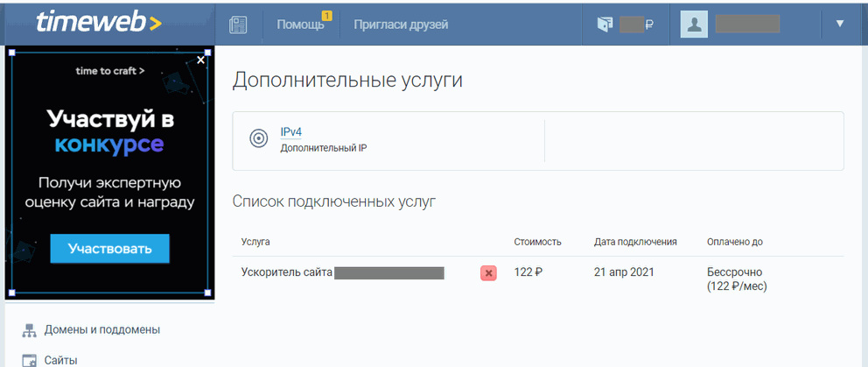Image resolution: width=868 pixels, height=367 pixels.
Task: Remove the Ускоритель сайта service with red X
Action: click(x=488, y=273)
